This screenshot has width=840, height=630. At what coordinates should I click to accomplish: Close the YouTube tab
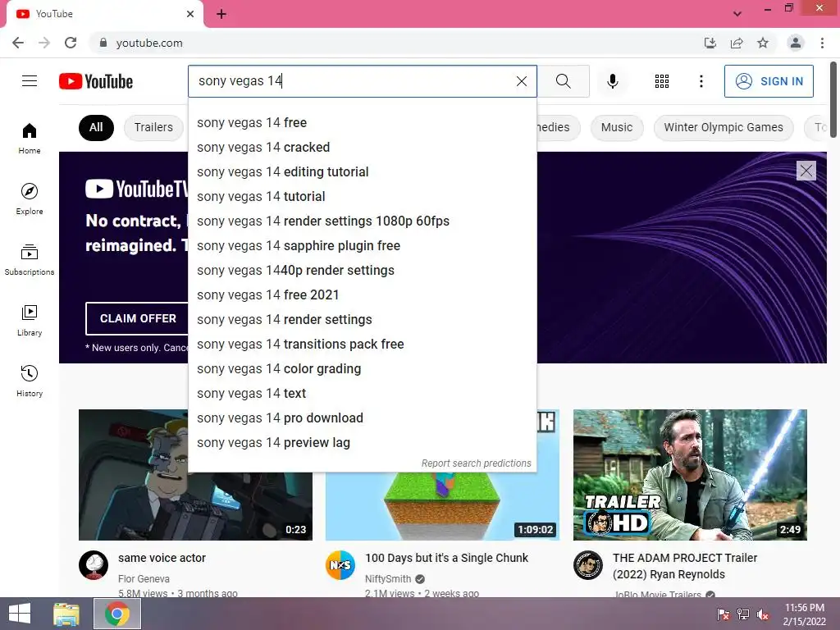click(x=190, y=14)
